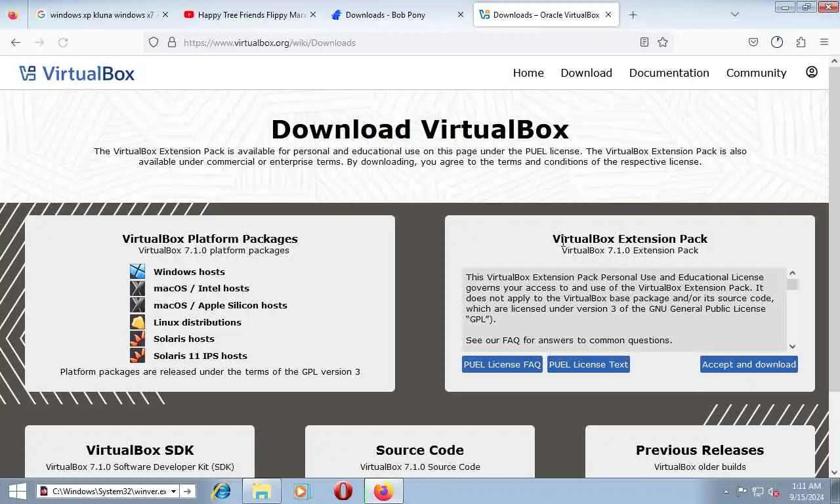The height and width of the screenshot is (504, 840).
Task: Open the user account profile icon
Action: pos(812,72)
